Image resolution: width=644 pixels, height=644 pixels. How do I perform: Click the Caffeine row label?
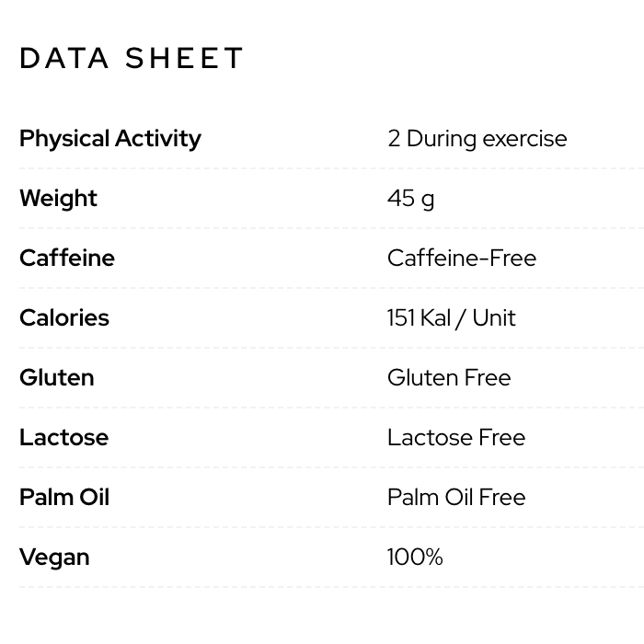coord(67,259)
